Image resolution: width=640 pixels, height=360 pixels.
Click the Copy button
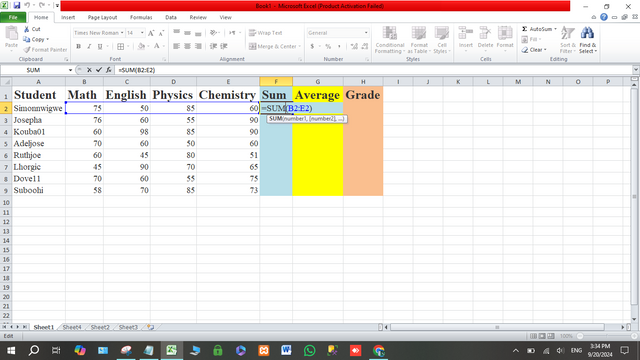pos(35,40)
